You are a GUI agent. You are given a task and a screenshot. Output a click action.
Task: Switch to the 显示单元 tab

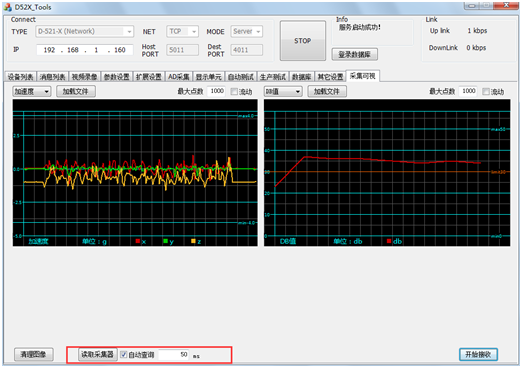pyautogui.click(x=209, y=77)
